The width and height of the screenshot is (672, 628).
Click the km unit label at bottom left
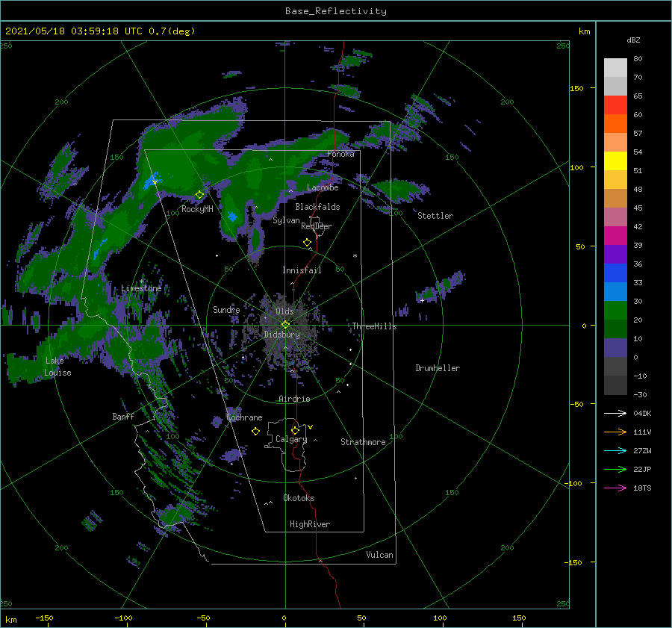[10, 620]
